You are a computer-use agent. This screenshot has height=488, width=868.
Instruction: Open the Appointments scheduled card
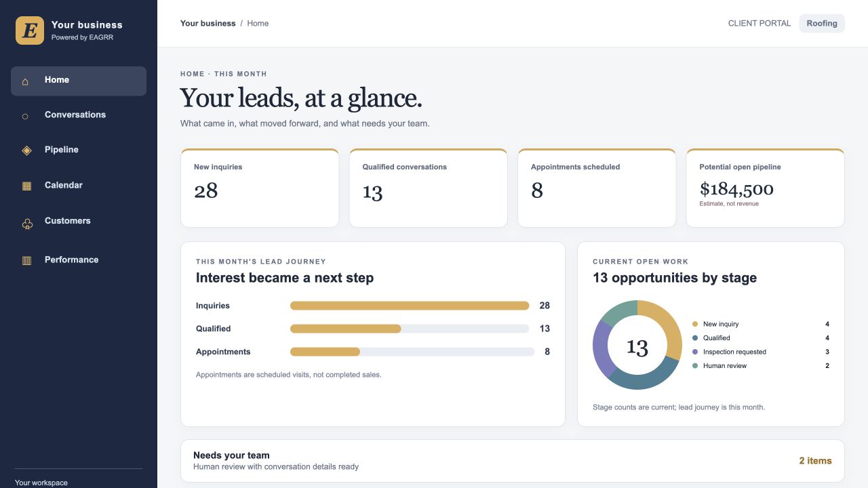(x=597, y=188)
